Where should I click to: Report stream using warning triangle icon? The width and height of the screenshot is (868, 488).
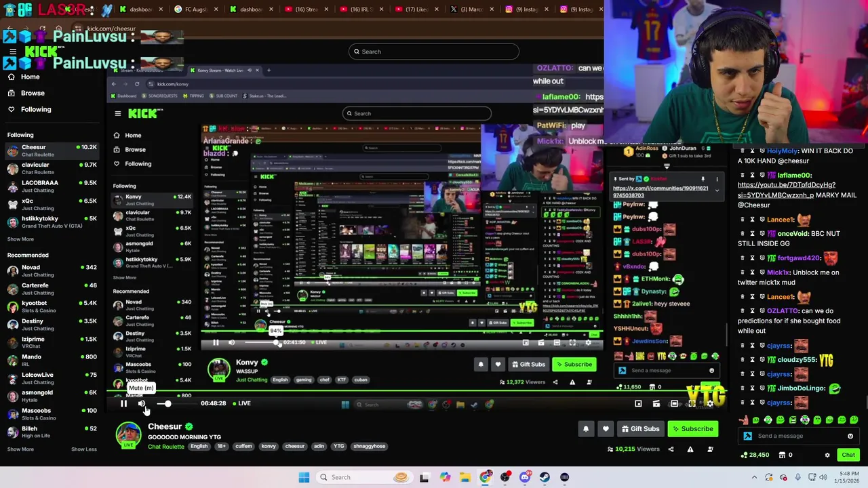[x=690, y=449]
